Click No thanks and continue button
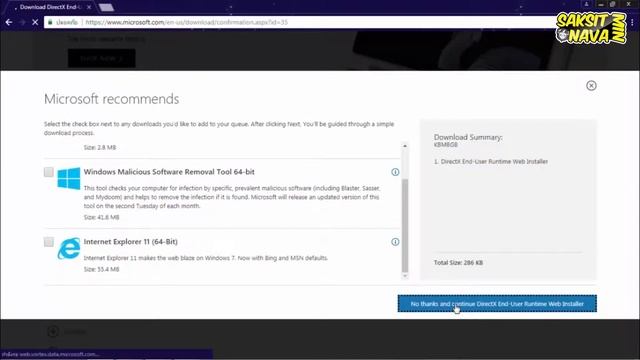Screen dimensions: 640x360 pyautogui.click(x=497, y=304)
